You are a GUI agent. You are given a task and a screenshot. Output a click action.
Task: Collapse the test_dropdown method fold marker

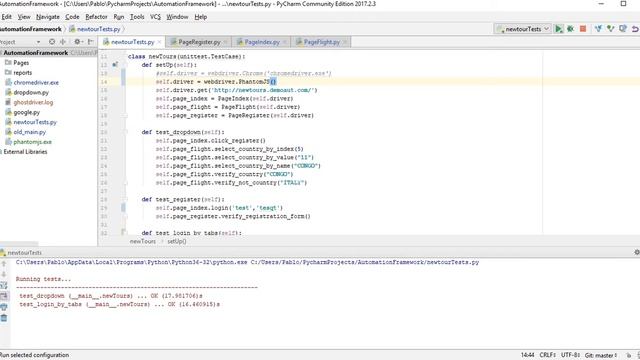click(x=126, y=132)
